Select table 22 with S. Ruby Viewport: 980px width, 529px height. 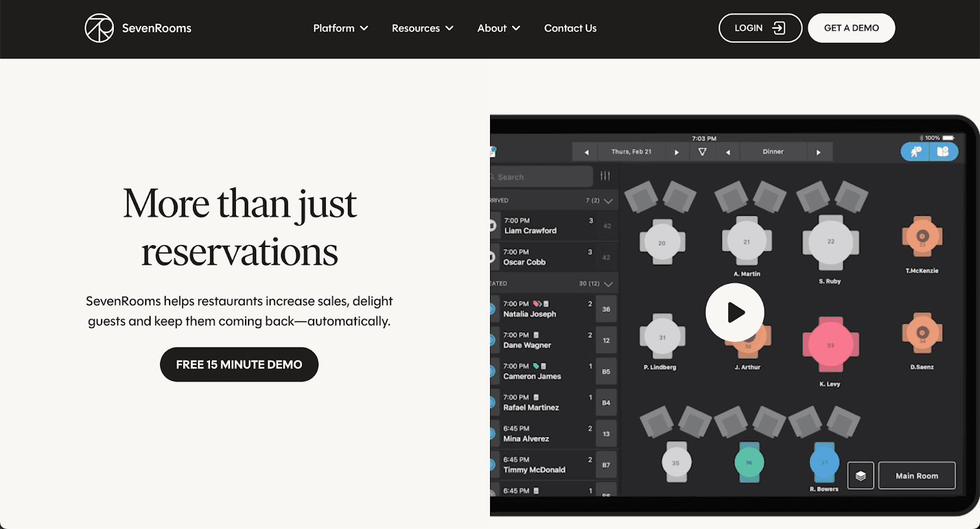(831, 242)
